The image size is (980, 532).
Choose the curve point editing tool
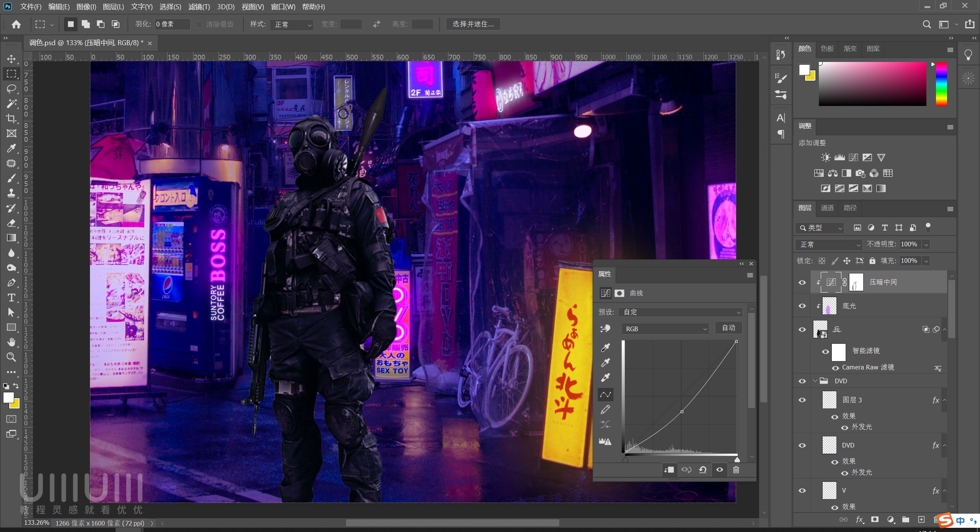605,394
